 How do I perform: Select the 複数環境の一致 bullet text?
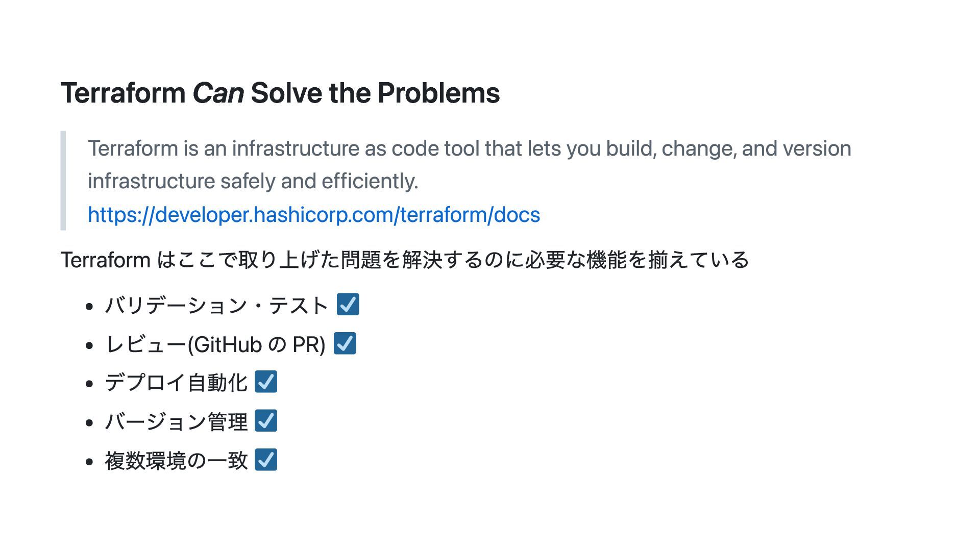pyautogui.click(x=176, y=461)
